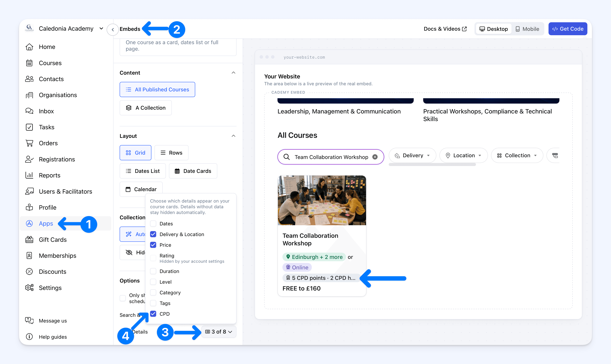611x364 pixels.
Task: Click the Users & Facilitators icon
Action: tap(29, 191)
